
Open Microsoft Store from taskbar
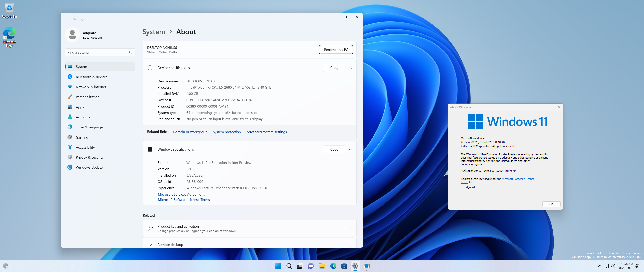(344, 266)
